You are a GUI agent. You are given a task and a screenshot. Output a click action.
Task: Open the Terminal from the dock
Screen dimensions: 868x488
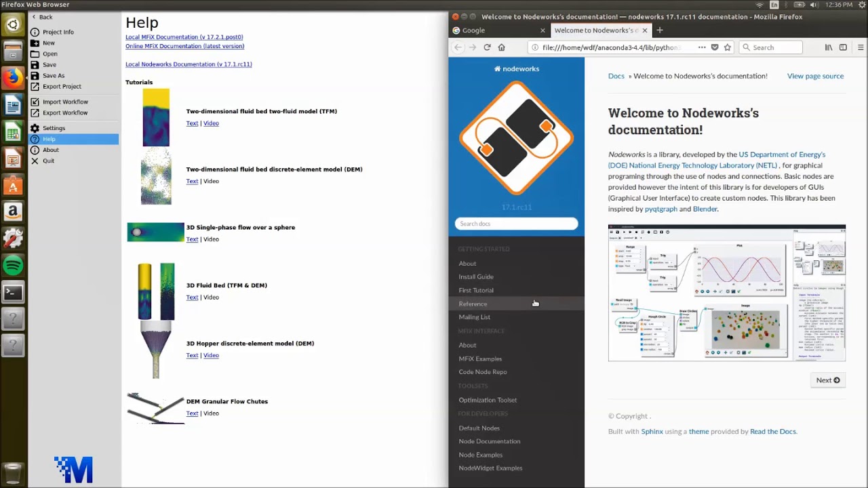click(x=13, y=293)
